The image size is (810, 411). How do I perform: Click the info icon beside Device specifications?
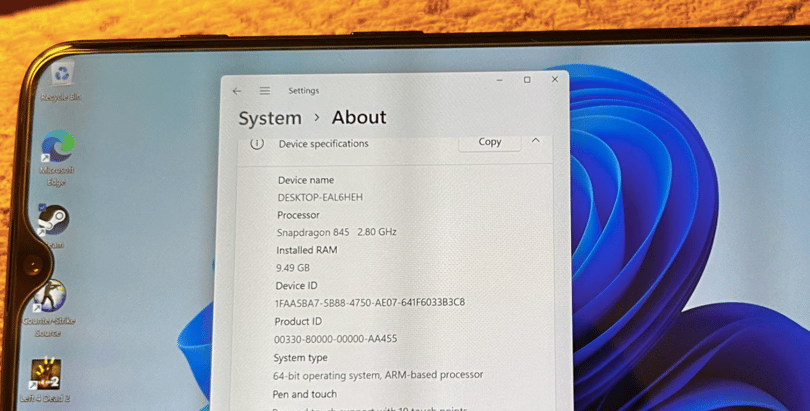(257, 144)
